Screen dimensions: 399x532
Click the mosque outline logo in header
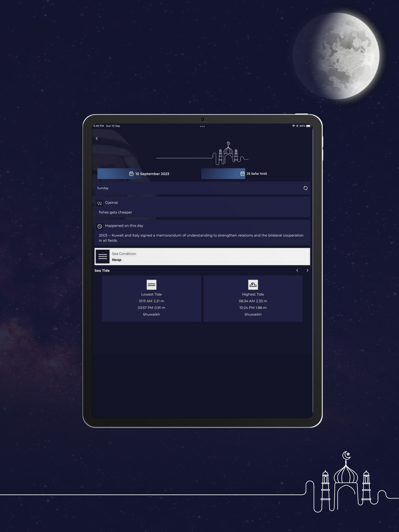(x=202, y=153)
